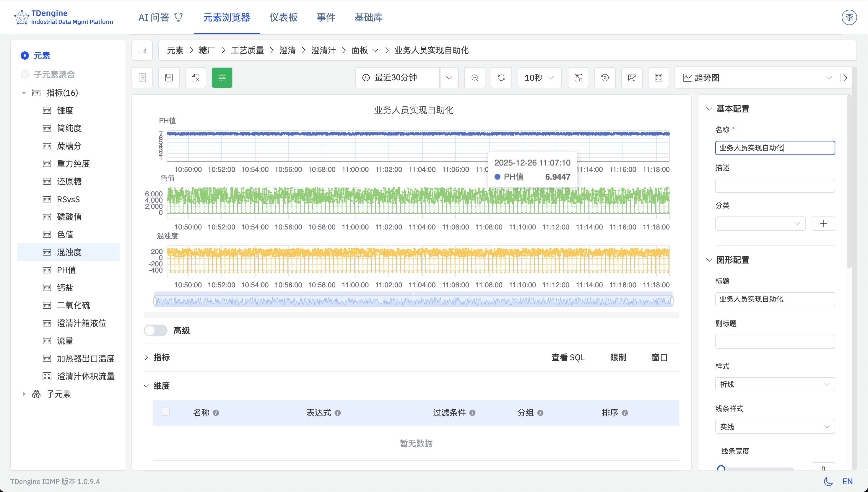Expand the 子元素 tree node
This screenshot has height=492, width=868.
(x=24, y=394)
